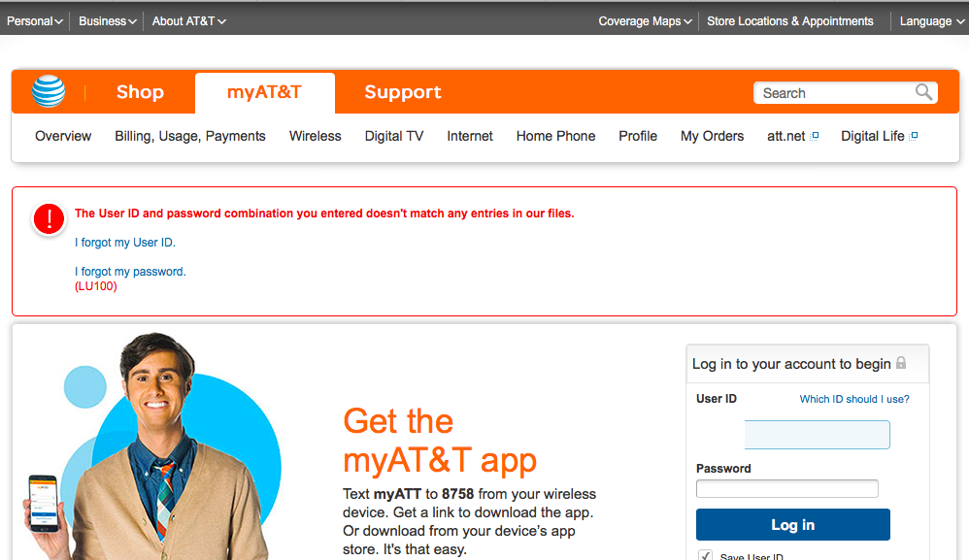The height and width of the screenshot is (560, 969).
Task: Open the My Orders menu item
Action: (712, 136)
